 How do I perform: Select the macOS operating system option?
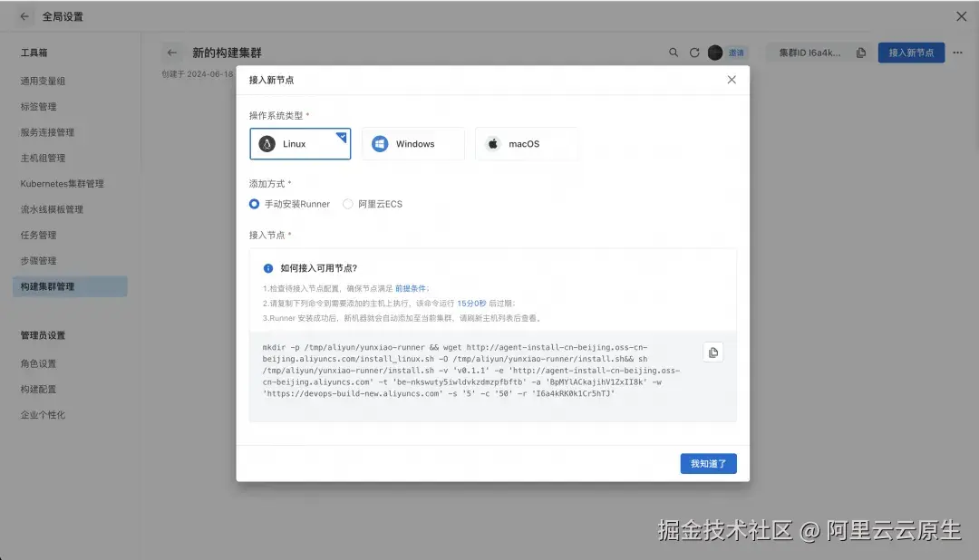527,143
